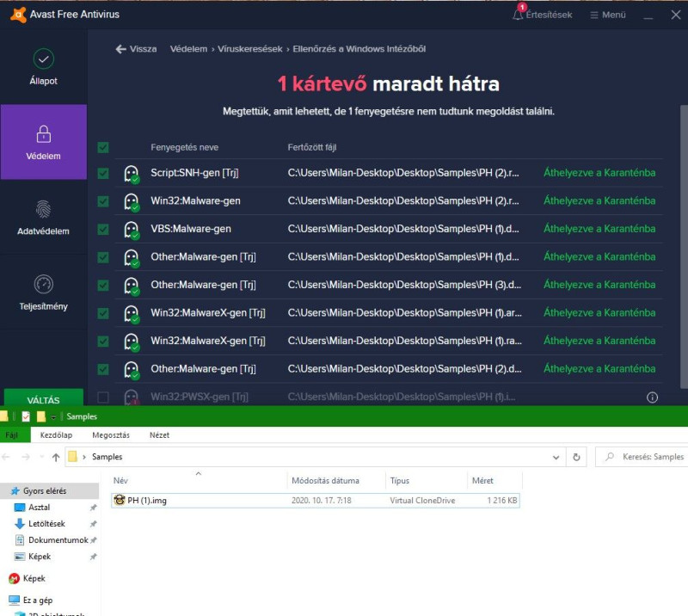Open the Adatvédelem fingerprint section
Screen dimensions: 688x616
tap(44, 218)
